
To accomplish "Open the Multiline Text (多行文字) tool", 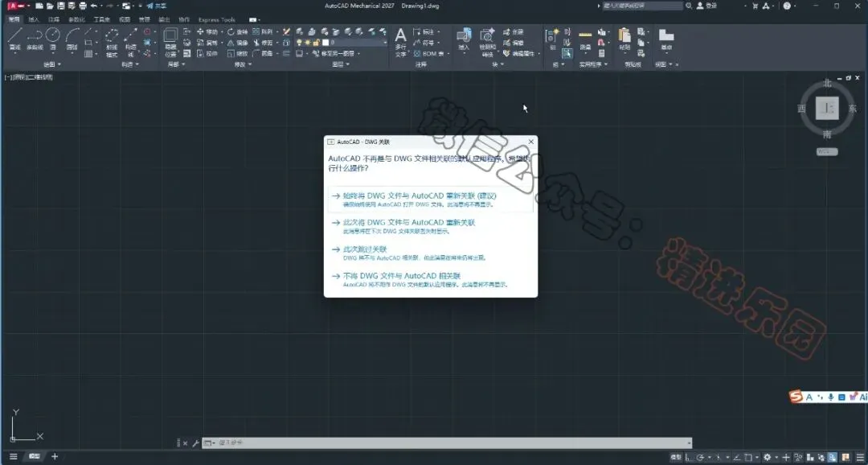I will (401, 42).
